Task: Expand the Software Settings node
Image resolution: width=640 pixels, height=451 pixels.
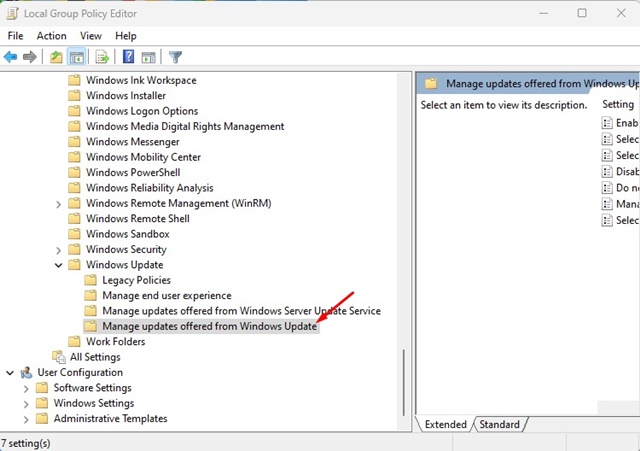Action: [26, 388]
